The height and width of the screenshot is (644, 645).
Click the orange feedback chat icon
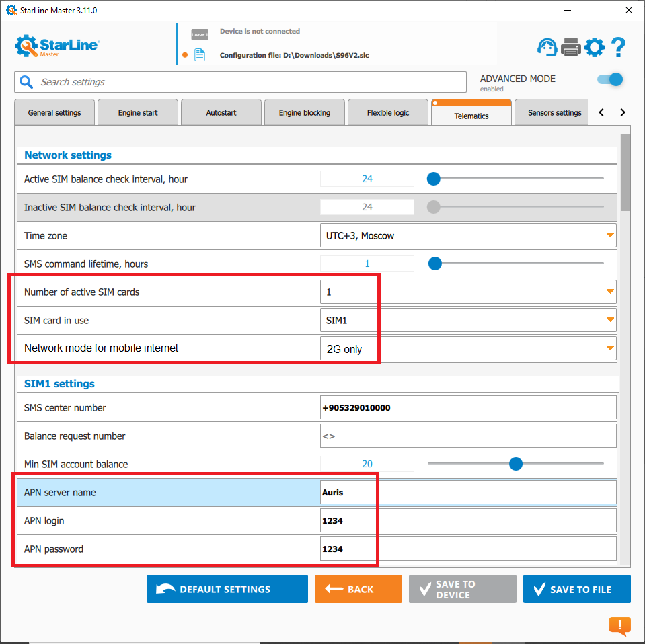tap(619, 626)
